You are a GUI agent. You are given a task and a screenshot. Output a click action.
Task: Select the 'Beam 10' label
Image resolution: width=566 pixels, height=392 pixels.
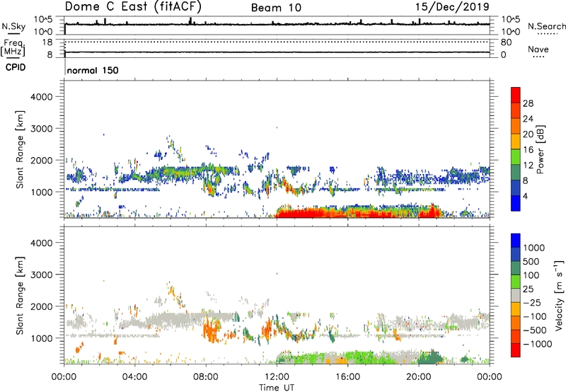276,8
